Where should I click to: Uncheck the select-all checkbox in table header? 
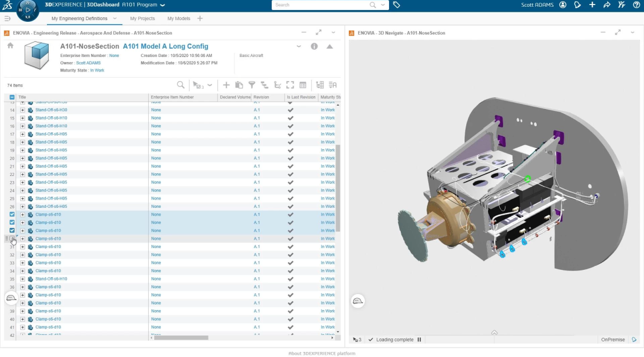click(x=12, y=97)
